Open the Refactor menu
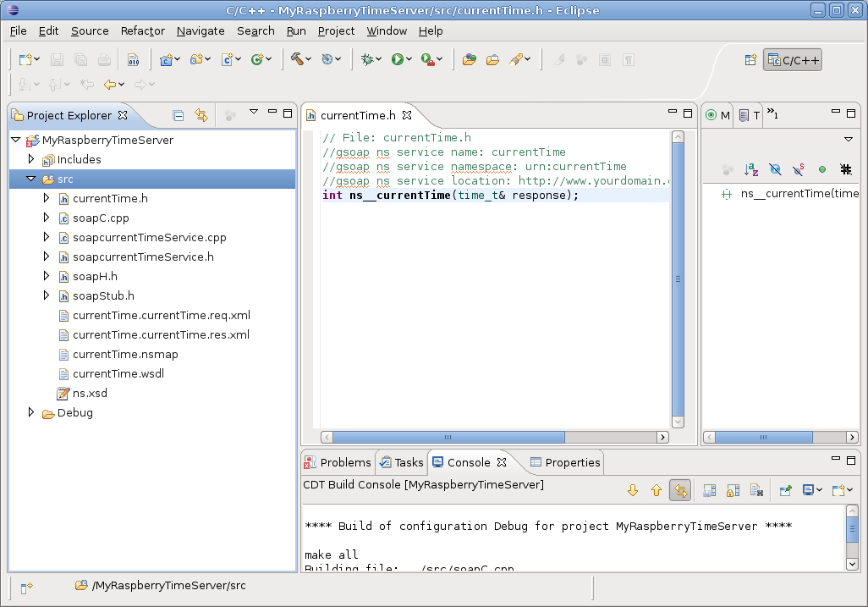This screenshot has height=607, width=868. pos(143,31)
